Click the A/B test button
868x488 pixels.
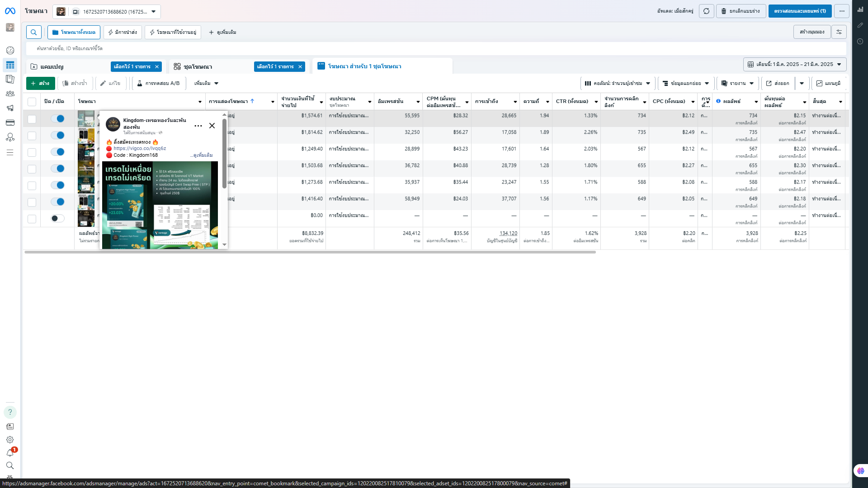[159, 83]
